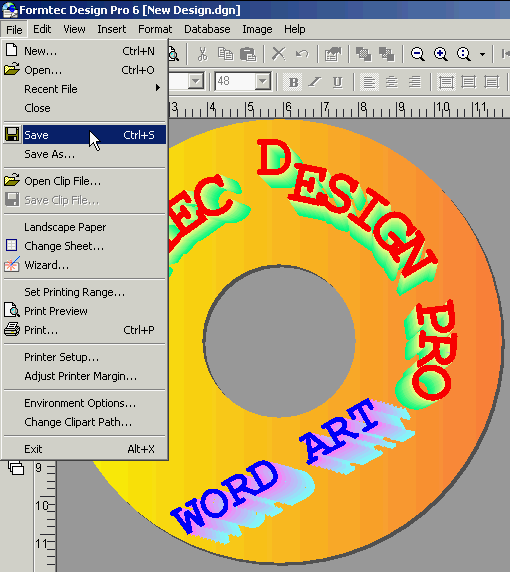Open the Database menu
Image resolution: width=510 pixels, height=572 pixels.
[207, 29]
